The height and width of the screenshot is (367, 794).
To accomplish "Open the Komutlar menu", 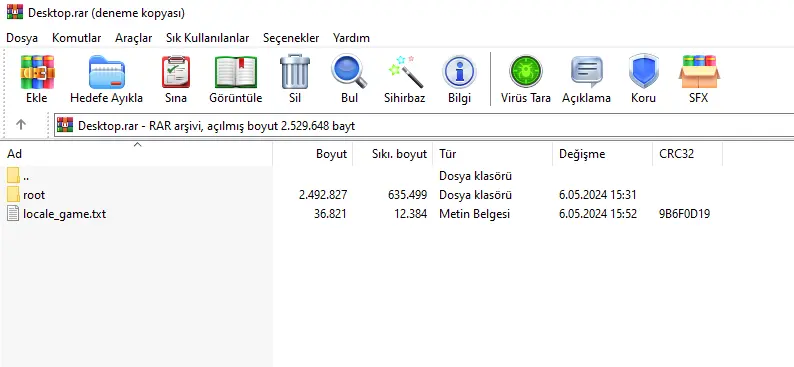I will [x=76, y=38].
